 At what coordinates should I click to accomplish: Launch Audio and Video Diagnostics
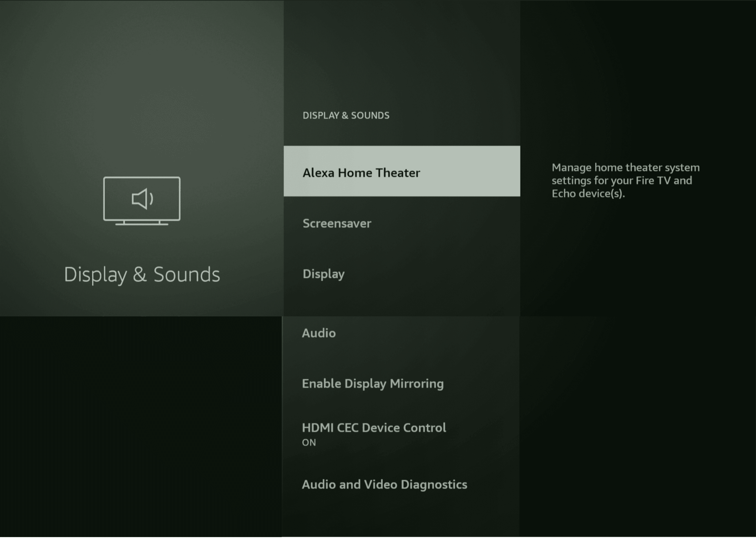tap(384, 485)
